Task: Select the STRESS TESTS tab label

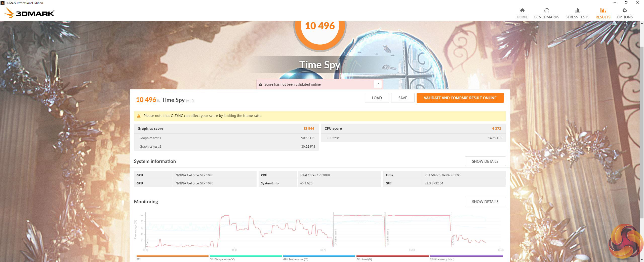Action: [577, 17]
